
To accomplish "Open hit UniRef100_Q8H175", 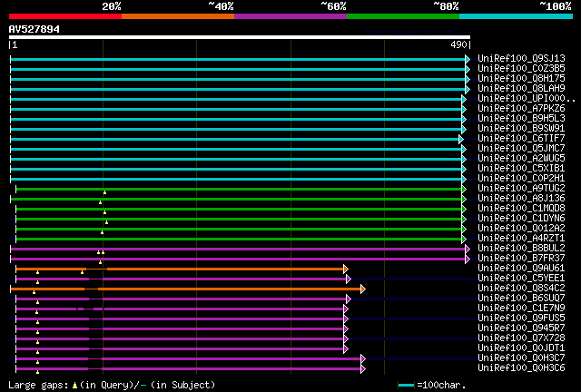I will click(x=521, y=79).
